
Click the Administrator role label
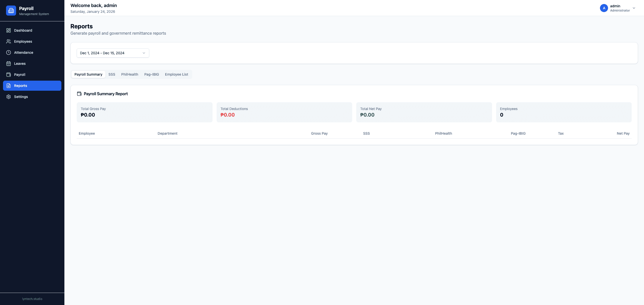click(620, 11)
